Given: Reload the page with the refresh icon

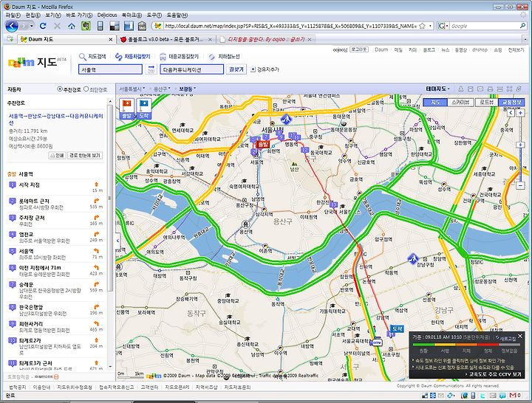Looking at the screenshot, I should [x=43, y=26].
